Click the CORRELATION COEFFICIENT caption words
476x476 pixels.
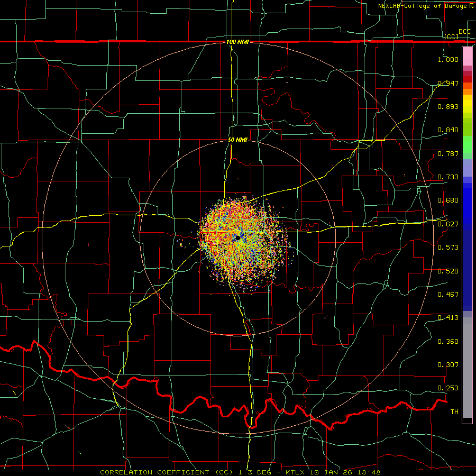(x=154, y=472)
